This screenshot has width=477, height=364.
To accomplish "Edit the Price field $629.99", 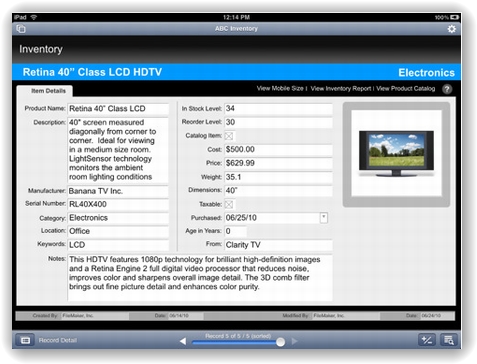I will tap(278, 163).
